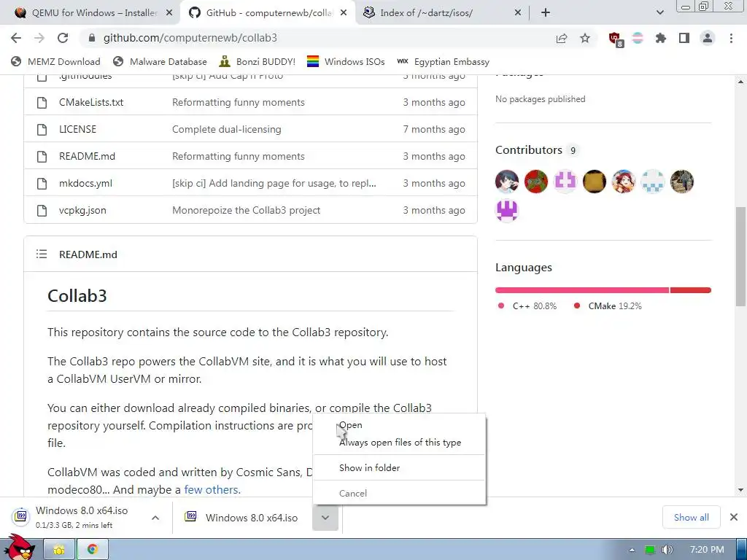Image resolution: width=747 pixels, height=560 pixels.
Task: View the yellow contributor avatar
Action: 595,182
